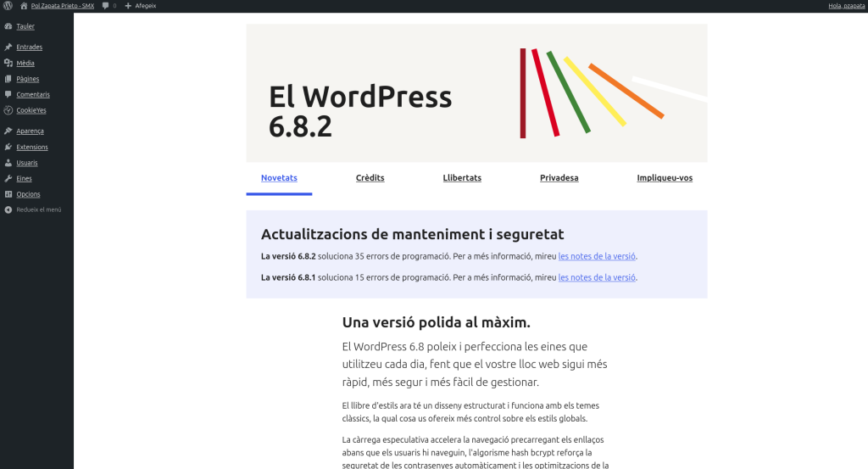Select the Llibertats tab
Image resolution: width=868 pixels, height=469 pixels.
pyautogui.click(x=462, y=178)
